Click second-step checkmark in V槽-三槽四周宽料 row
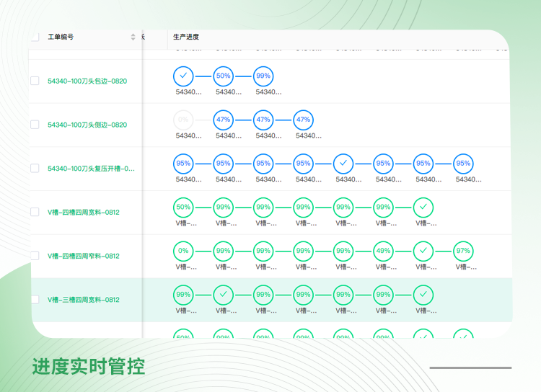This screenshot has width=541, height=392. click(223, 295)
